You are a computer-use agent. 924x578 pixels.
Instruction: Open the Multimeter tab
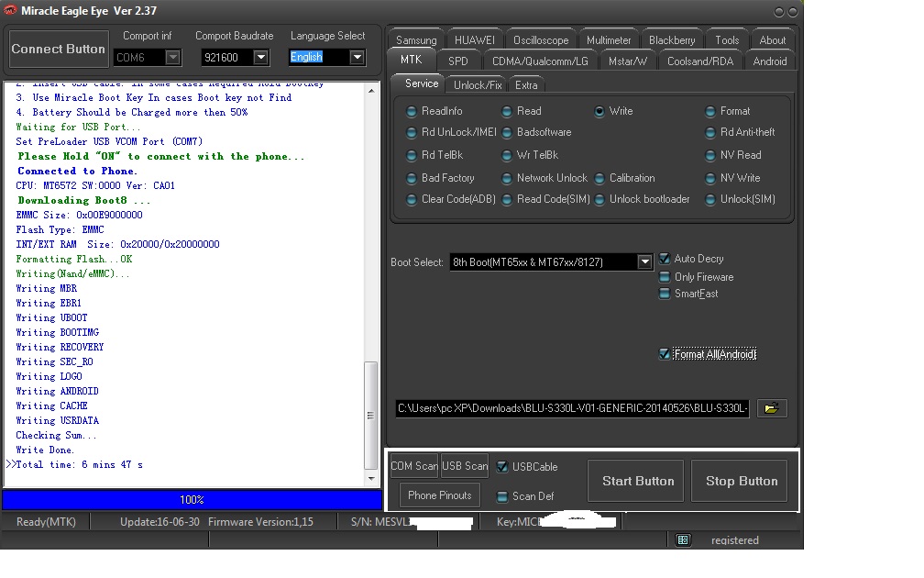pyautogui.click(x=609, y=40)
